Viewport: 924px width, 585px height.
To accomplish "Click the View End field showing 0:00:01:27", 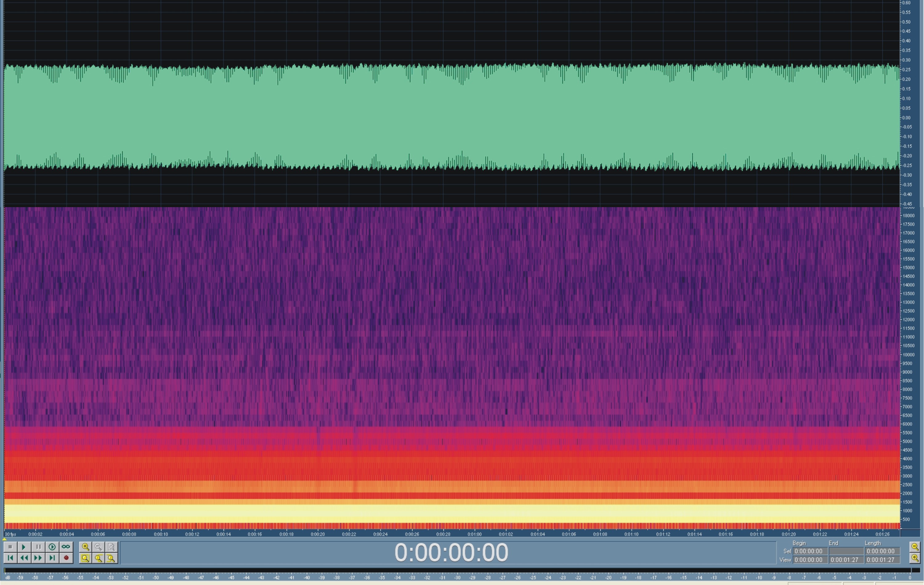I will tap(846, 560).
